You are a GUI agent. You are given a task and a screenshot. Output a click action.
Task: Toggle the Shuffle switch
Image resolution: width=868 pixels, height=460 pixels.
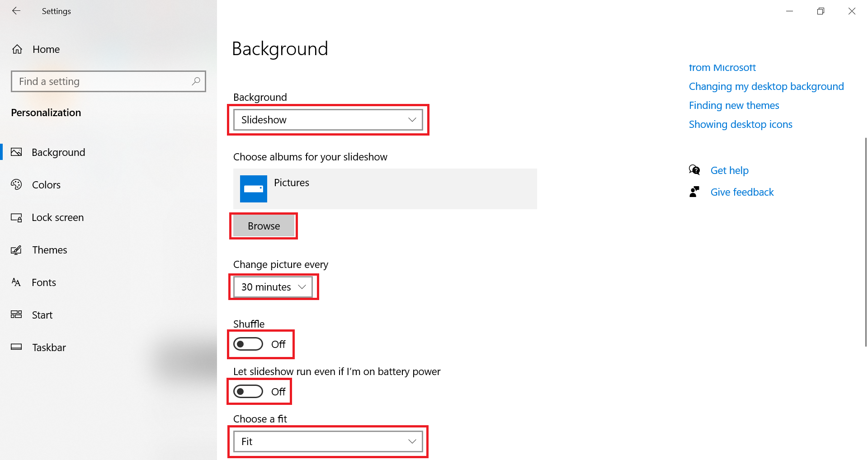tap(248, 344)
